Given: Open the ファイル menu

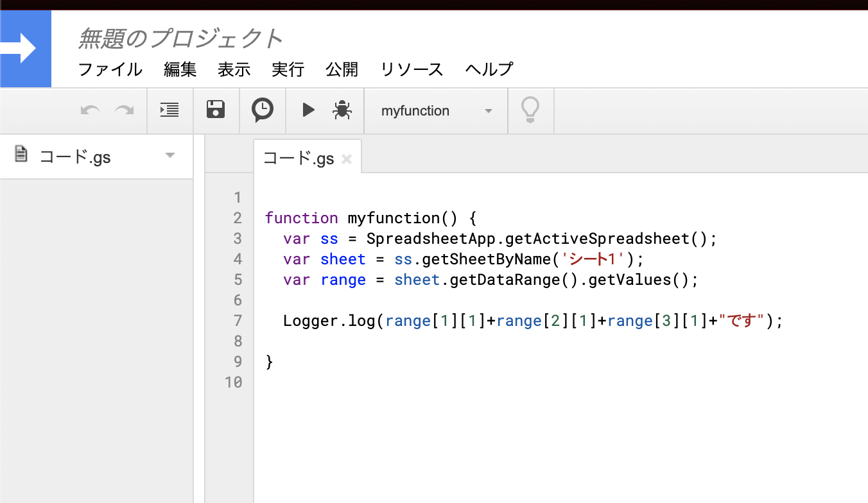Looking at the screenshot, I should point(109,69).
